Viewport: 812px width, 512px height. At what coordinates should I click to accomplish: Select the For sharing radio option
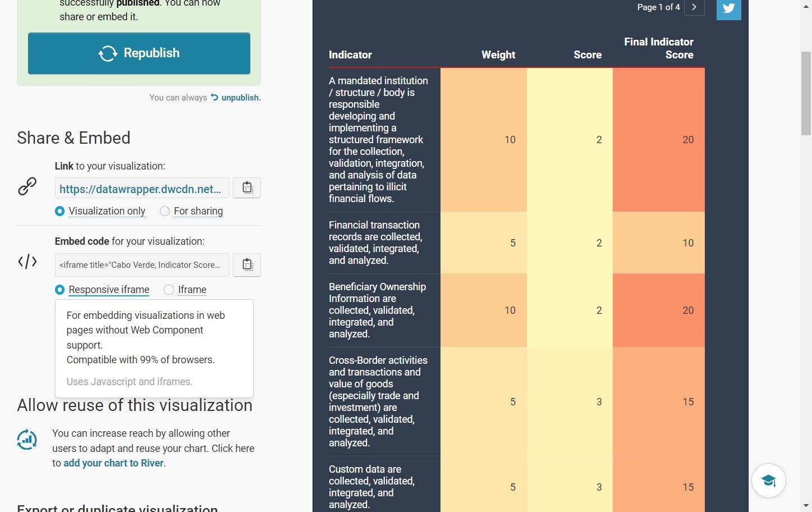[164, 211]
